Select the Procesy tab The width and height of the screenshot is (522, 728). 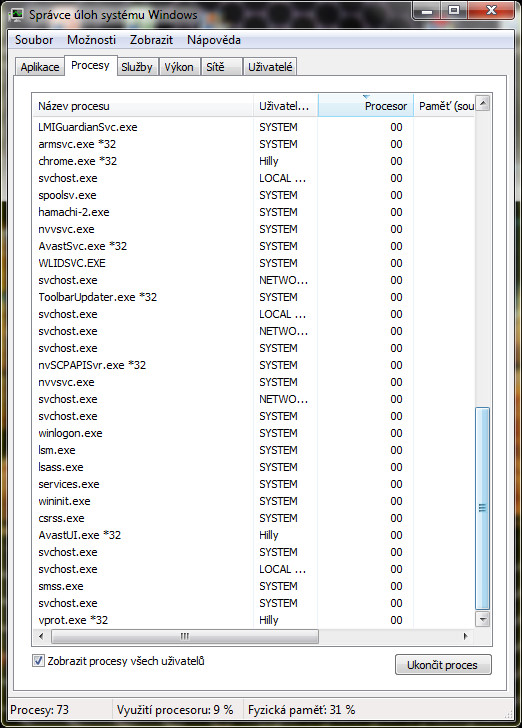tap(90, 65)
